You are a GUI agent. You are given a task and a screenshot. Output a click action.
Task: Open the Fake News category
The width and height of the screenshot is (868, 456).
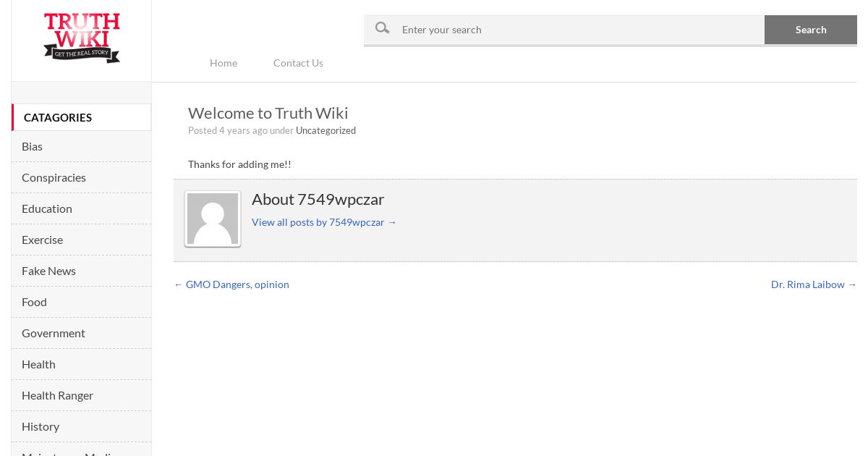[x=81, y=271]
